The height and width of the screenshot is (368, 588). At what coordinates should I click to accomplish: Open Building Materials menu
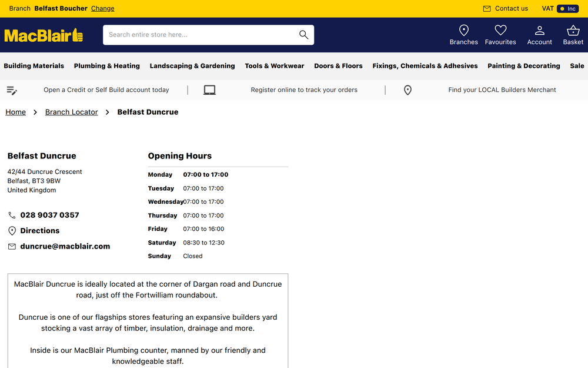pos(34,66)
